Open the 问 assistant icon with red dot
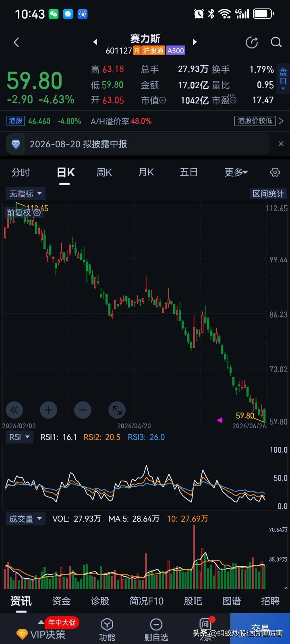This screenshot has height=644, width=290. (x=205, y=625)
